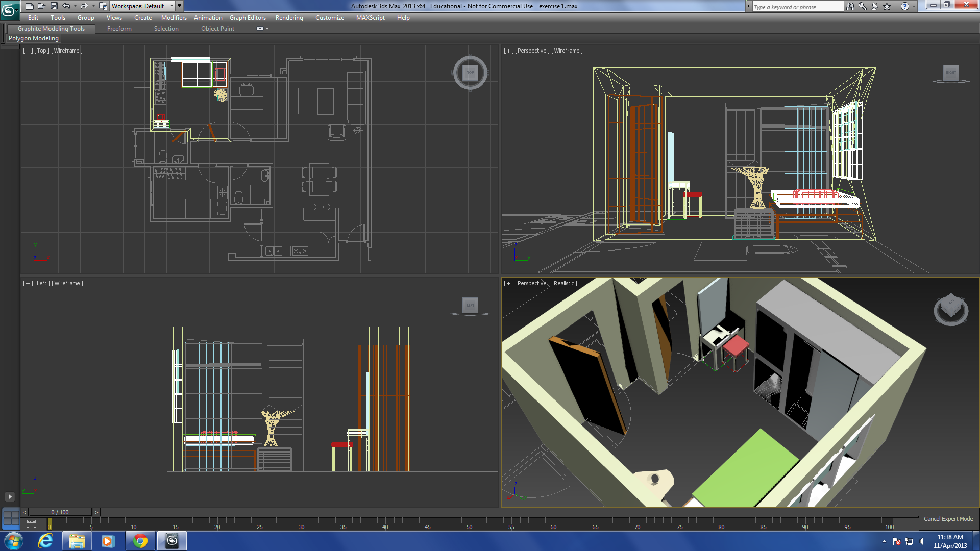The width and height of the screenshot is (980, 551).
Task: Click the Create menu item
Action: [x=143, y=18]
